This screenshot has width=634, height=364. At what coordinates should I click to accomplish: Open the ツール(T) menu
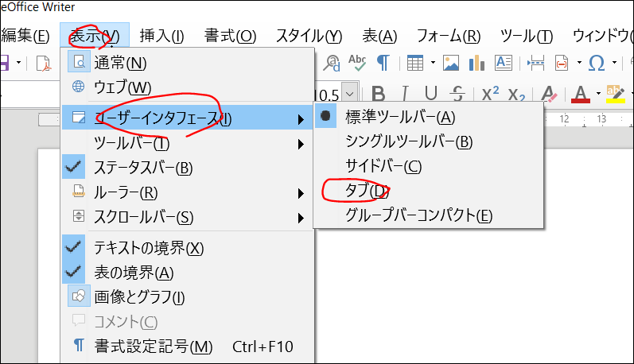pyautogui.click(x=527, y=36)
